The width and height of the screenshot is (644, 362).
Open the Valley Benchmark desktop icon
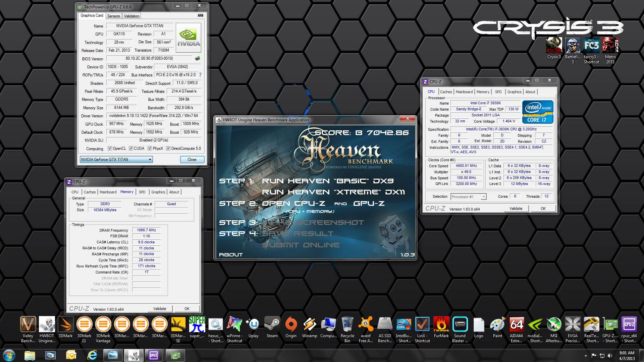28,329
